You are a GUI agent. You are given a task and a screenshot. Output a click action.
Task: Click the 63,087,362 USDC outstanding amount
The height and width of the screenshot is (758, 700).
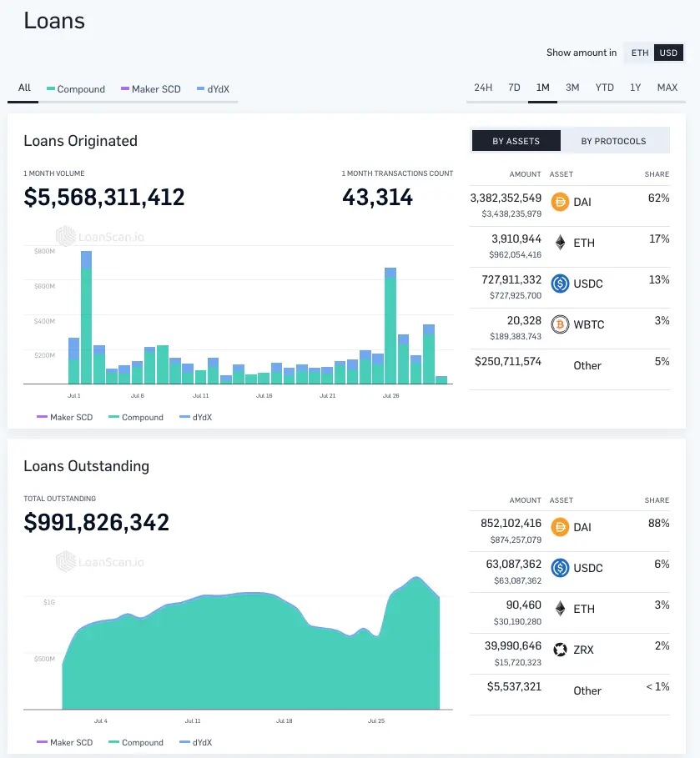click(513, 565)
